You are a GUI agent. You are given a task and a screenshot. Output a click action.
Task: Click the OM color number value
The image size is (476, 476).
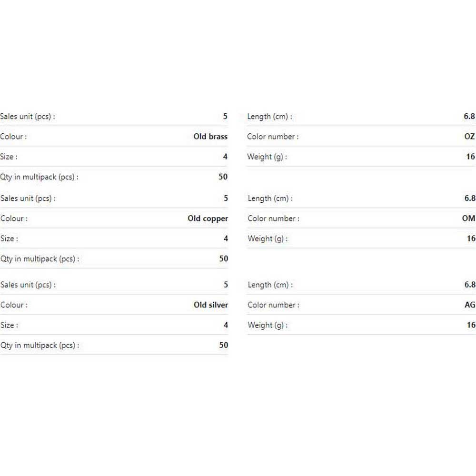[x=468, y=218]
